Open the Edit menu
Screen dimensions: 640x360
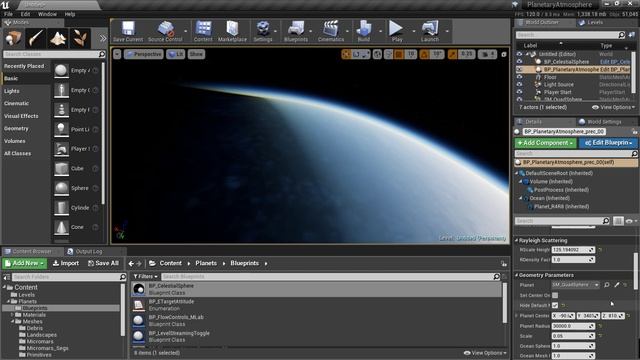(x=25, y=14)
